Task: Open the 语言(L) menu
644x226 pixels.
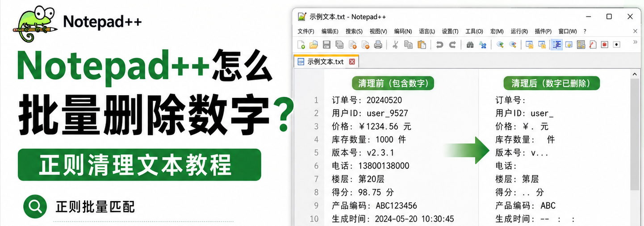Action: 427,31
